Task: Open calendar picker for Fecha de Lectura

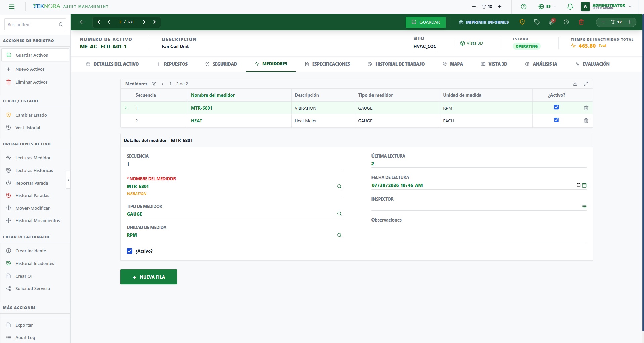Action: 584,185
